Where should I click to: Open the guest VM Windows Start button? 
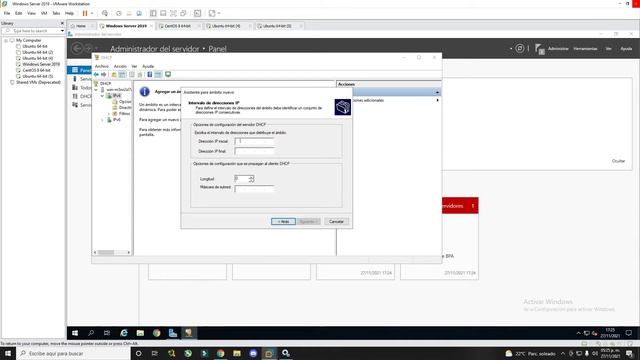[75, 333]
